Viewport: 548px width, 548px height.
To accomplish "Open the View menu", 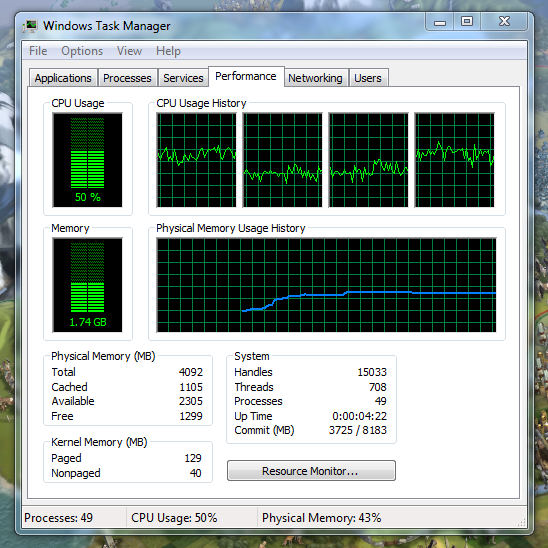I will click(x=129, y=51).
